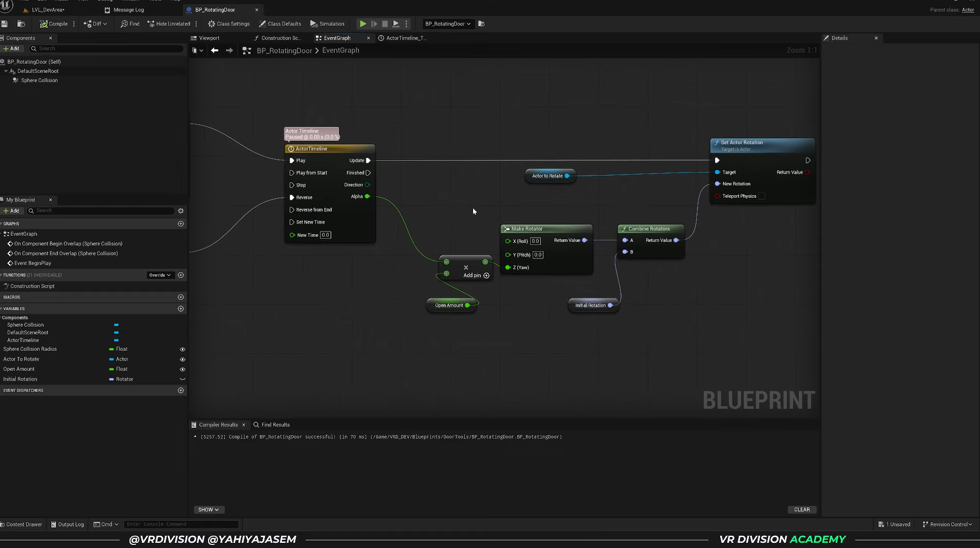Click the CLEAR button in Compiler Results

pyautogui.click(x=801, y=509)
